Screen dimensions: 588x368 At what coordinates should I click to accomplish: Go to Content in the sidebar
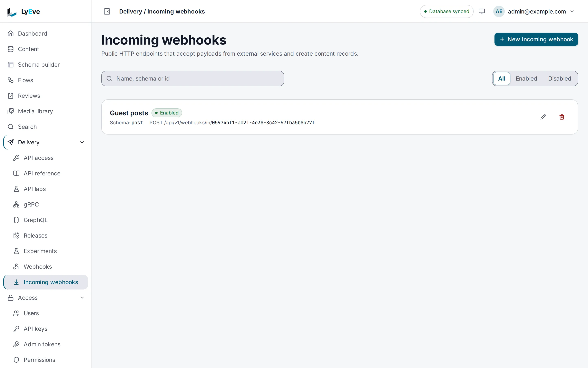tap(46, 49)
